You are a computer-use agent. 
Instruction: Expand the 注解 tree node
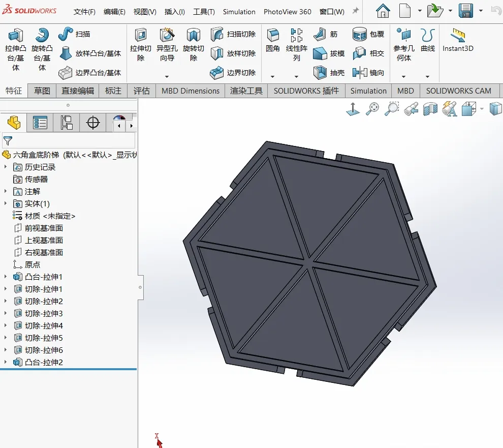tap(6, 191)
